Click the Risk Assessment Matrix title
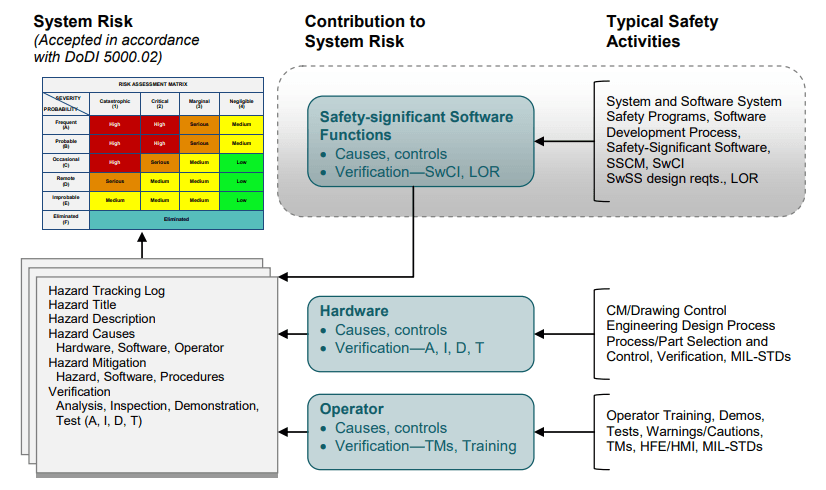 (152, 84)
